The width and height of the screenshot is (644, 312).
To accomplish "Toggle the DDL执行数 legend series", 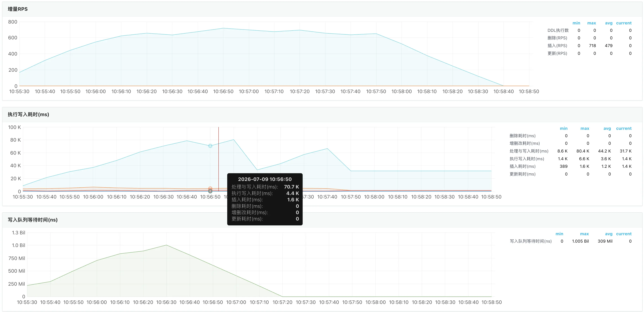I will click(x=558, y=30).
